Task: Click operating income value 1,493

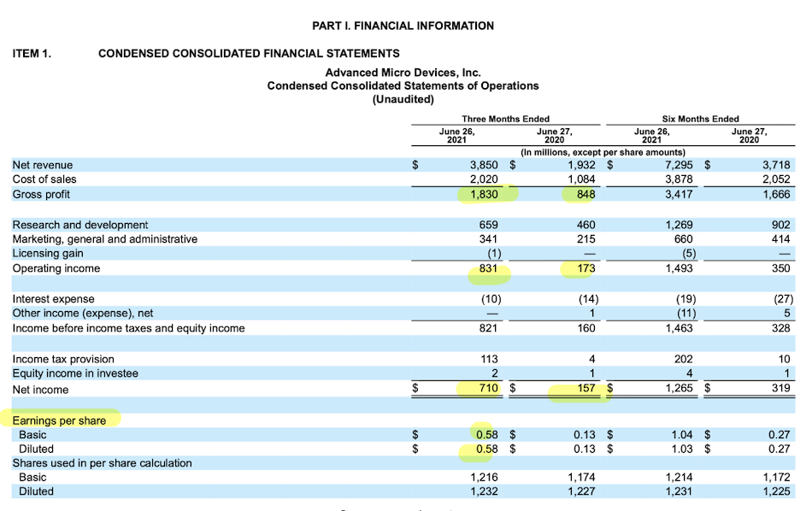Action: pyautogui.click(x=679, y=268)
